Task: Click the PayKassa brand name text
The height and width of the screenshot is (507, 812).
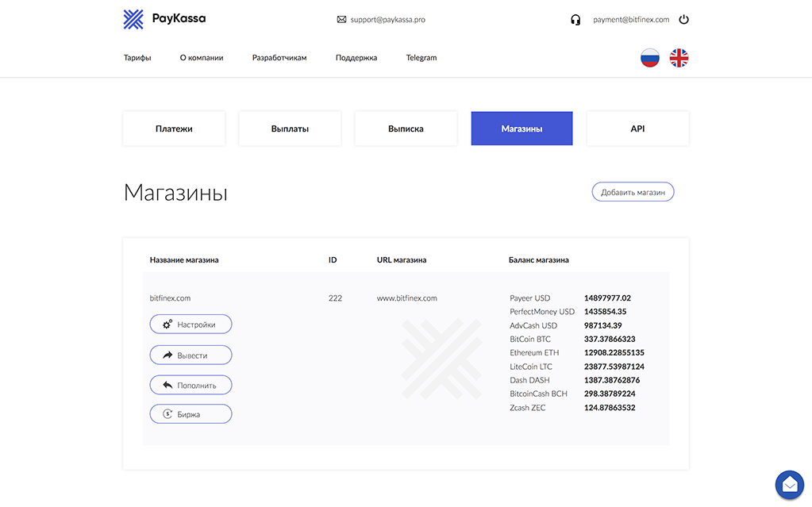Action: point(179,18)
